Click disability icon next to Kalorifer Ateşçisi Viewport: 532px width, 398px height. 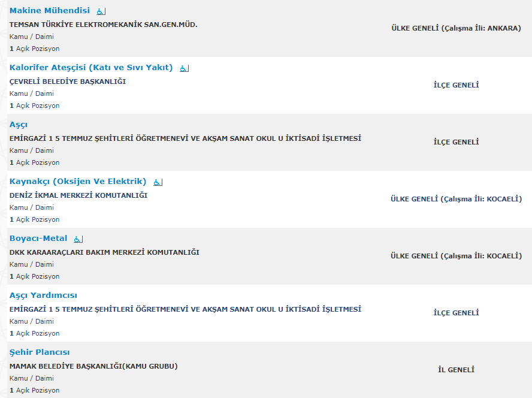point(184,68)
